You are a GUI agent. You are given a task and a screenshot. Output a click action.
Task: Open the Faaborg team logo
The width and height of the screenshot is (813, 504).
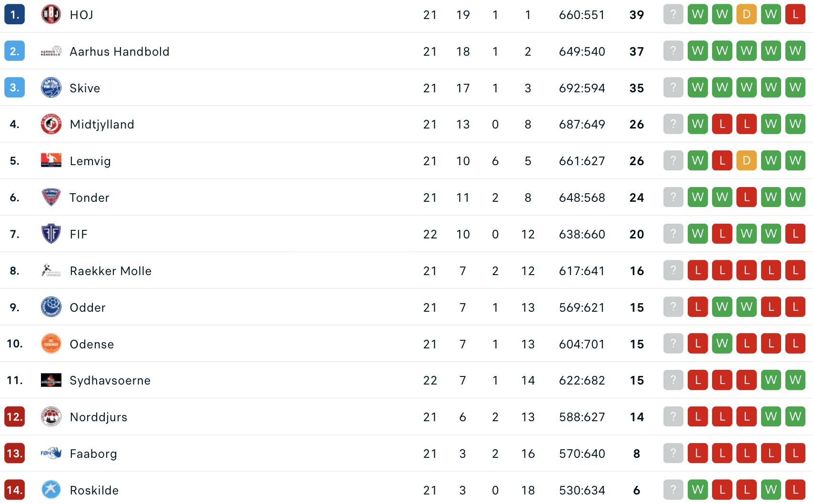(51, 453)
